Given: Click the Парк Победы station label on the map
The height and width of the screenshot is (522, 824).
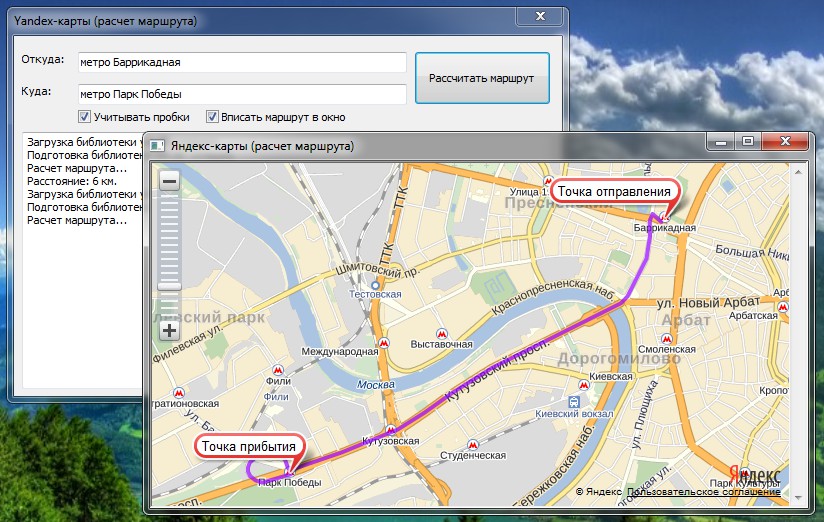Looking at the screenshot, I should [x=290, y=483].
